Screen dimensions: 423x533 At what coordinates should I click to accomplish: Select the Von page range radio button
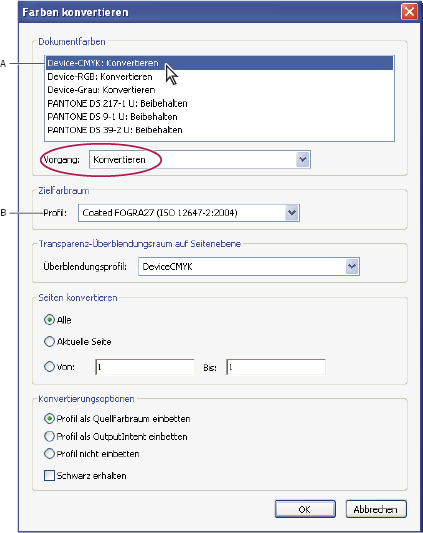[x=49, y=366]
